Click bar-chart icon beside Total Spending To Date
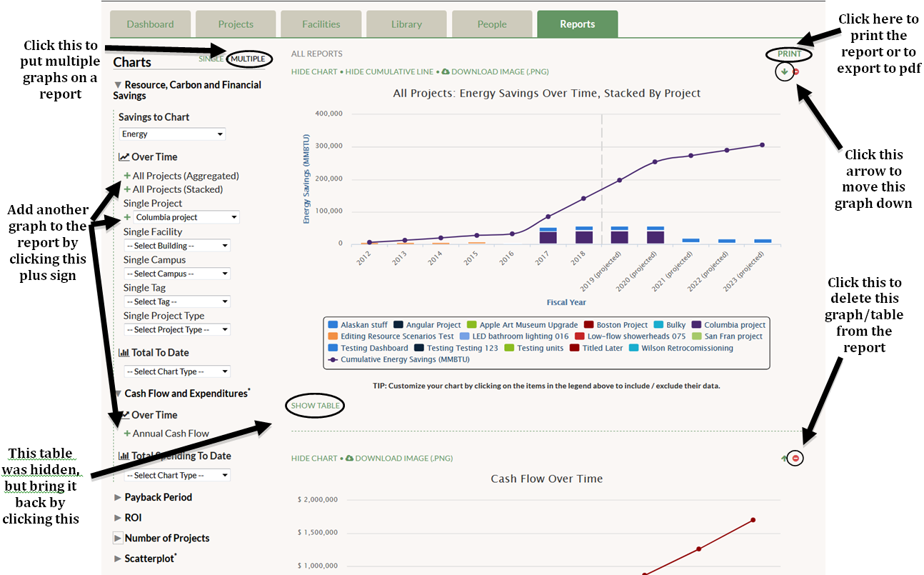The image size is (924, 575). pyautogui.click(x=124, y=456)
